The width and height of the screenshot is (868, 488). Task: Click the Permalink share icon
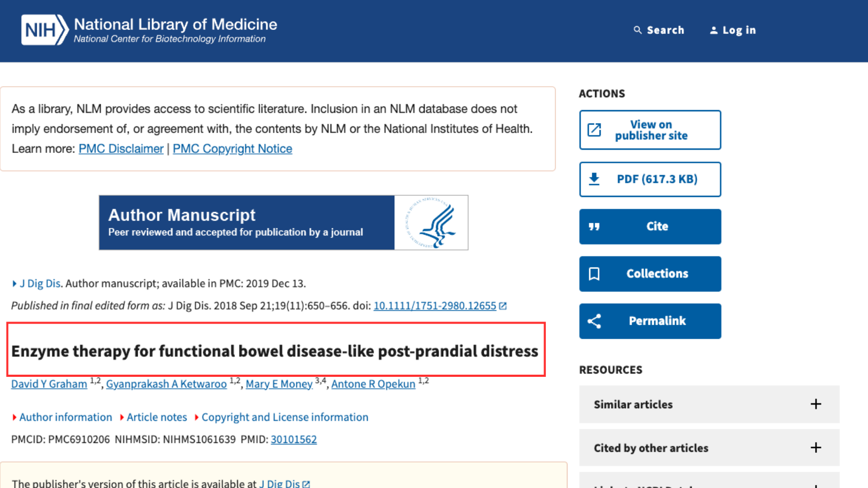point(595,321)
